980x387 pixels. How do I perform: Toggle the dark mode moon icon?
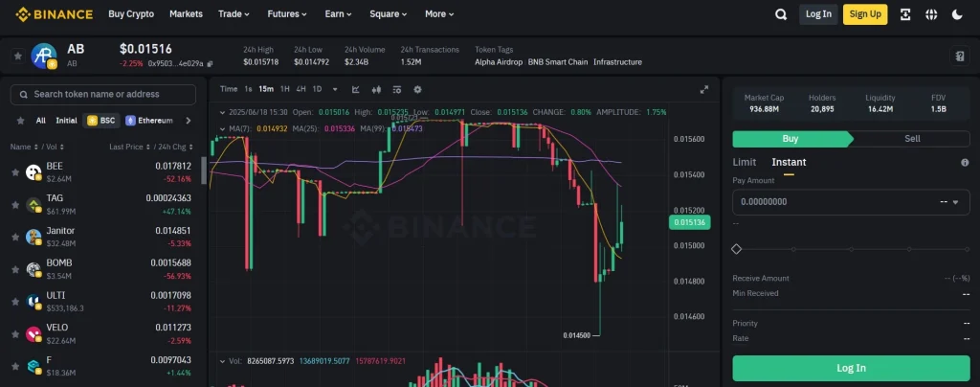[x=957, y=14]
